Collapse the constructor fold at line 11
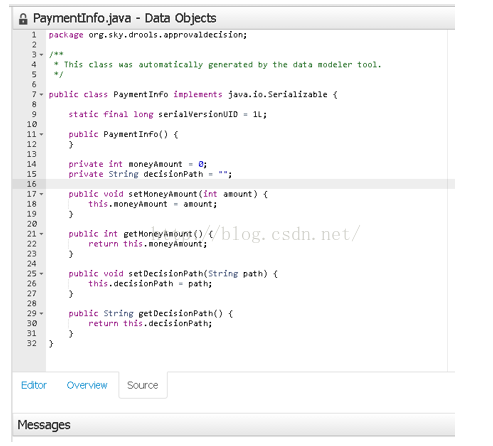 [42, 134]
